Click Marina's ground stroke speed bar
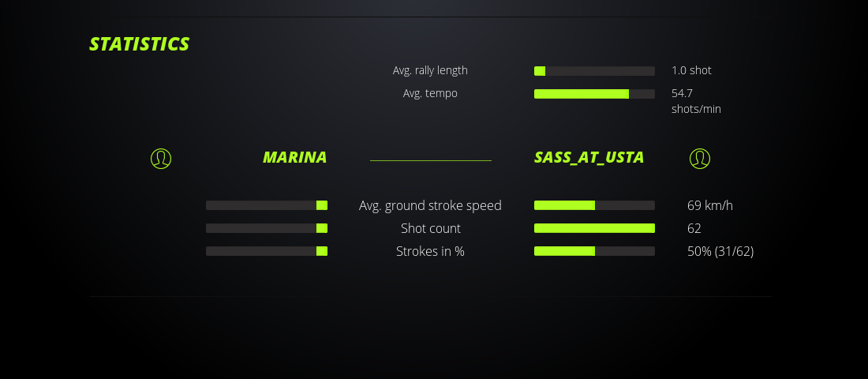 (x=267, y=205)
